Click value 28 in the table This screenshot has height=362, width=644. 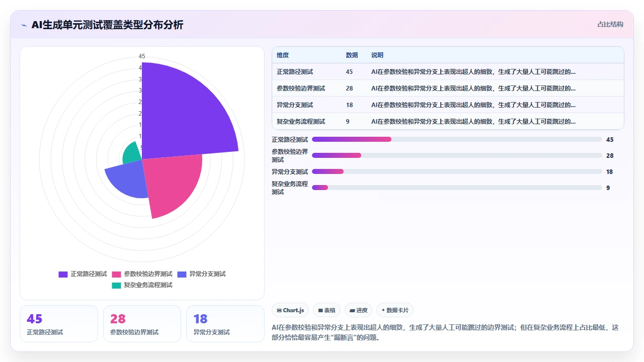(350, 88)
